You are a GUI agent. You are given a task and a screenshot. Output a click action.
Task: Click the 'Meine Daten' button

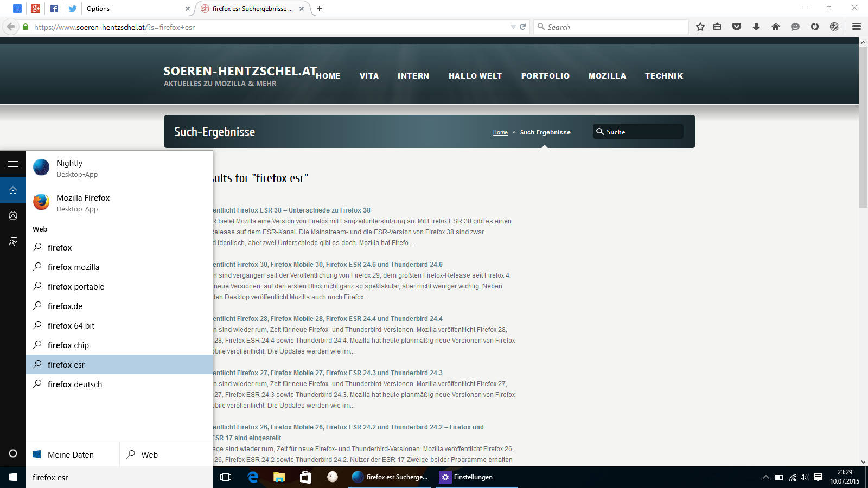coord(71,455)
